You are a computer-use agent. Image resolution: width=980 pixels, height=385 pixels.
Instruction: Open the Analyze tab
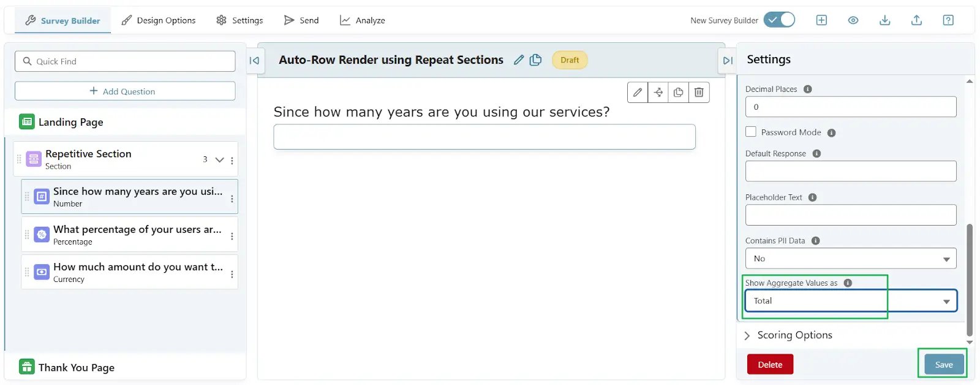pyautogui.click(x=363, y=20)
